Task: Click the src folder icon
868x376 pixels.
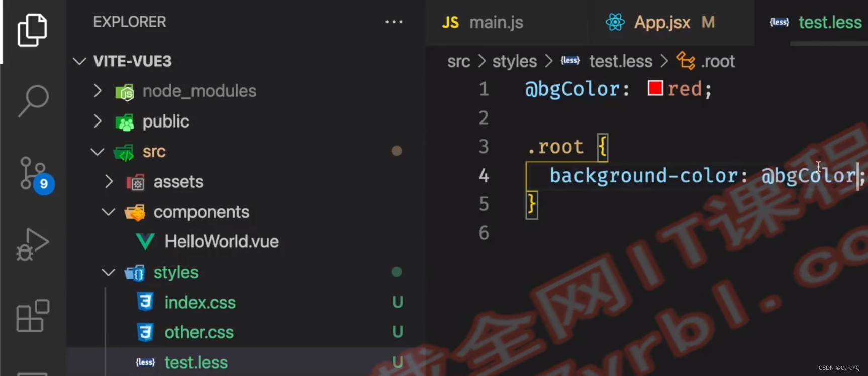Action: click(124, 152)
